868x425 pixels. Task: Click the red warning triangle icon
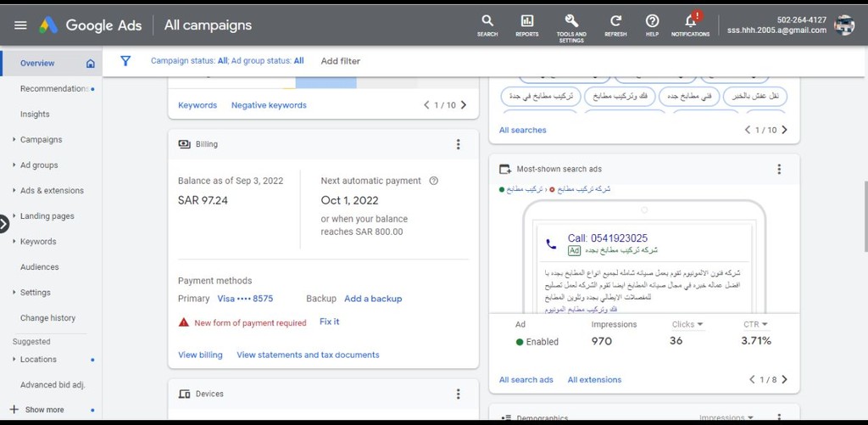(x=184, y=322)
